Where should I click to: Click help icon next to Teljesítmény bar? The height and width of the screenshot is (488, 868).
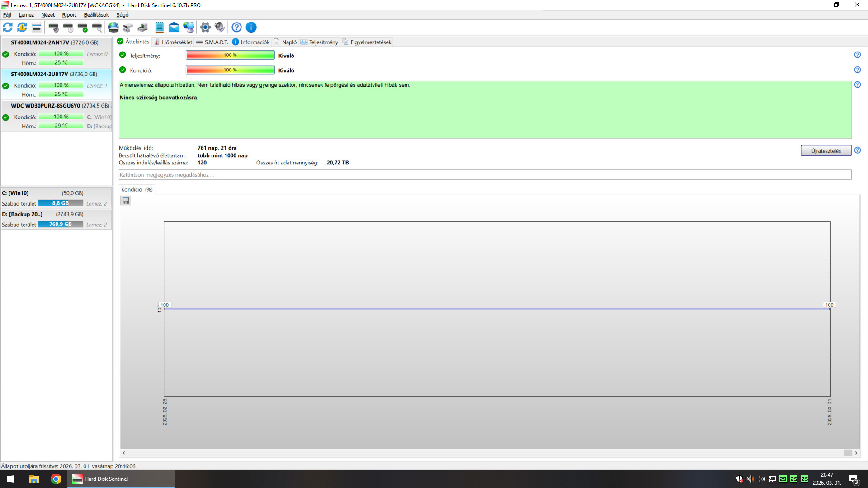[857, 55]
